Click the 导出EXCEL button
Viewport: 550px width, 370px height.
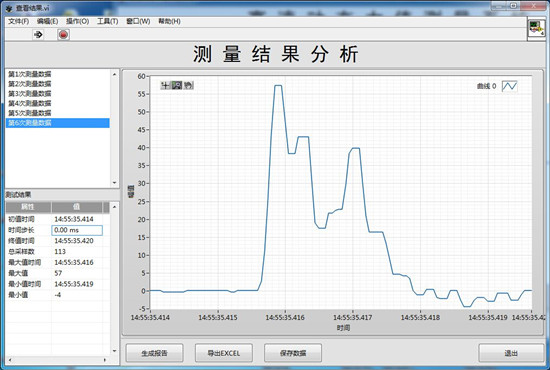[x=224, y=353]
